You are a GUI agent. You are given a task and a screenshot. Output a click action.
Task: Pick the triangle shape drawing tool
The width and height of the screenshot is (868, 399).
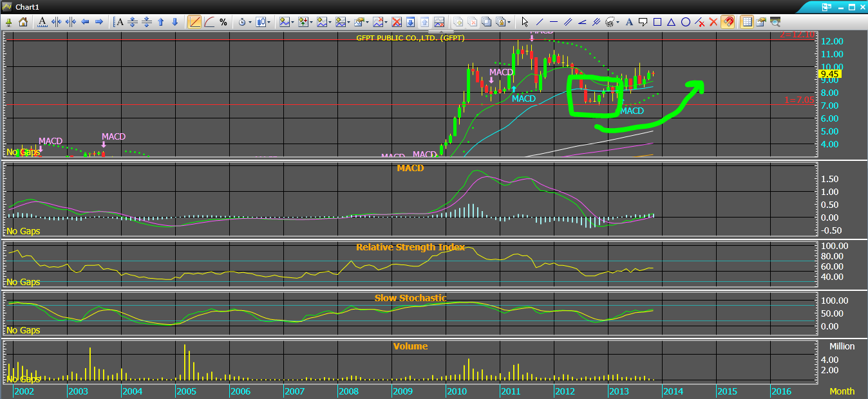pos(671,22)
